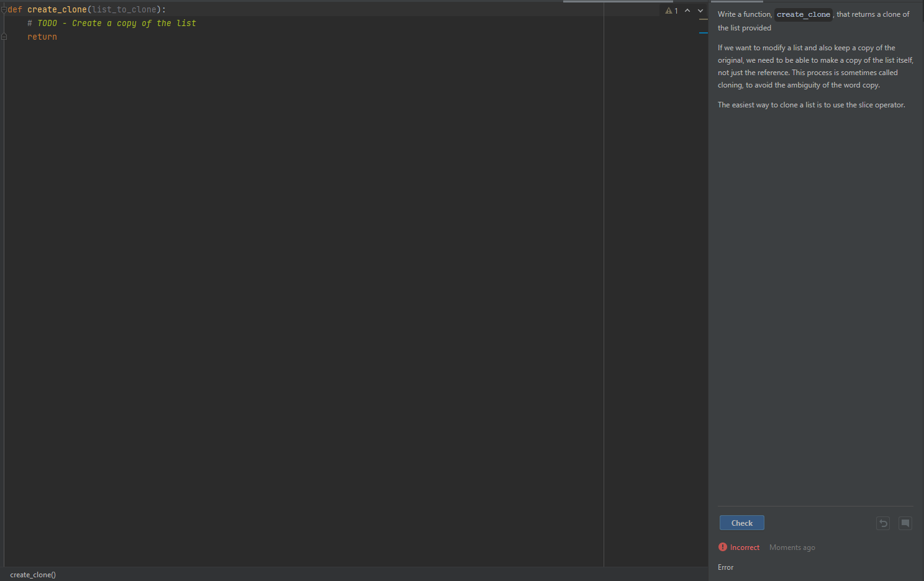924x581 pixels.
Task: Click the next-problem down arrow icon
Action: [700, 10]
